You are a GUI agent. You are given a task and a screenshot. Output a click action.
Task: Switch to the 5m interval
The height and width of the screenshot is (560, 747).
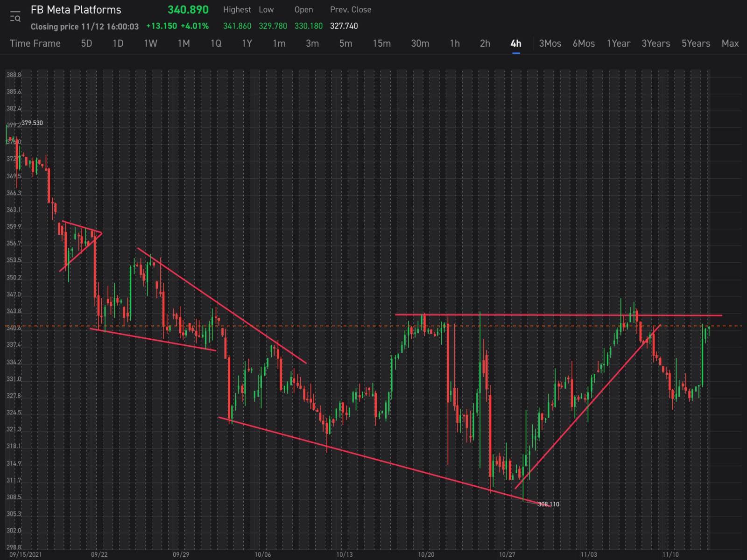pyautogui.click(x=345, y=43)
